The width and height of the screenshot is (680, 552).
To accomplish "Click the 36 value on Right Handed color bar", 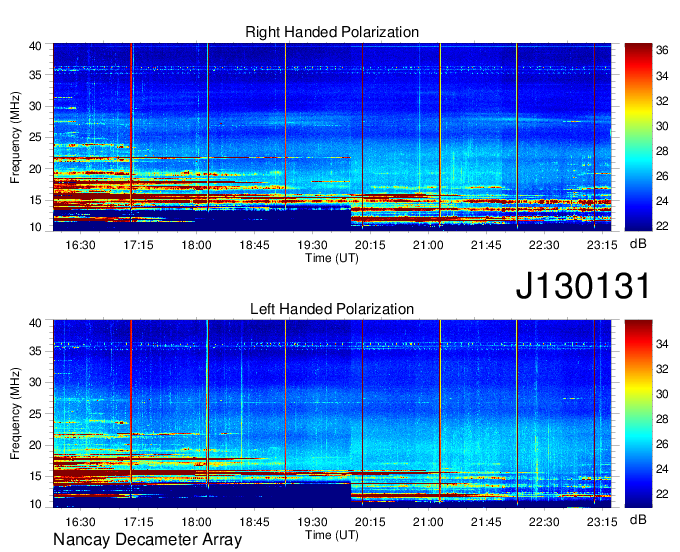I will pos(662,51).
